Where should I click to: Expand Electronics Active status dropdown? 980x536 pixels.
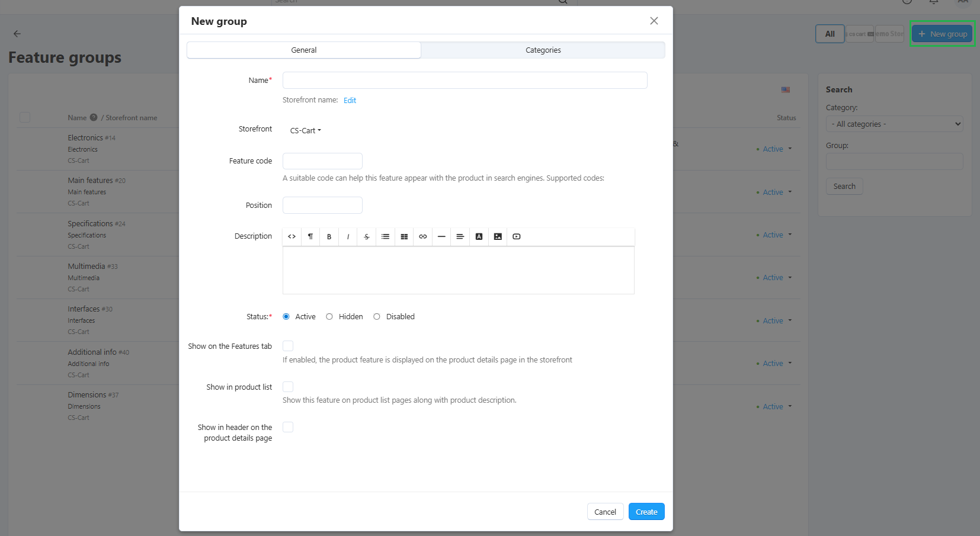776,149
